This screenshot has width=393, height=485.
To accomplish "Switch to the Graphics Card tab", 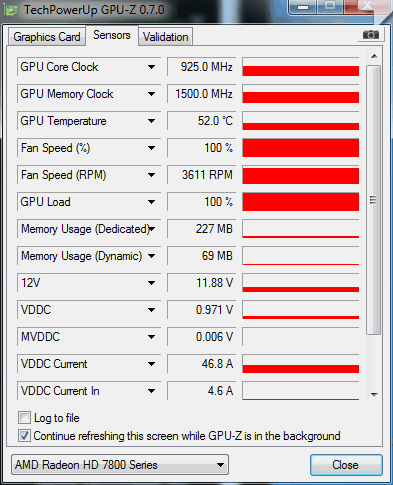I will pyautogui.click(x=47, y=37).
